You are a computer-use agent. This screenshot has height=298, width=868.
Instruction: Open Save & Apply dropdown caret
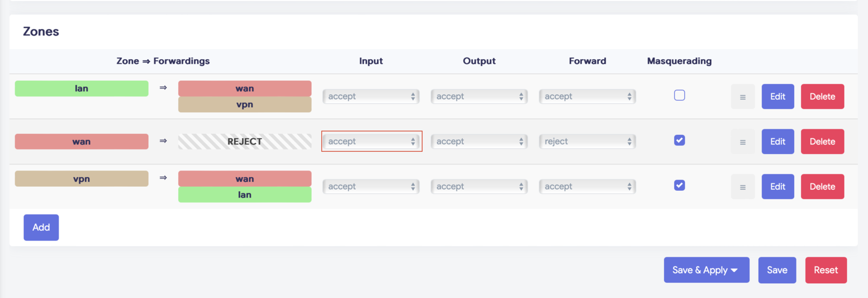click(734, 270)
